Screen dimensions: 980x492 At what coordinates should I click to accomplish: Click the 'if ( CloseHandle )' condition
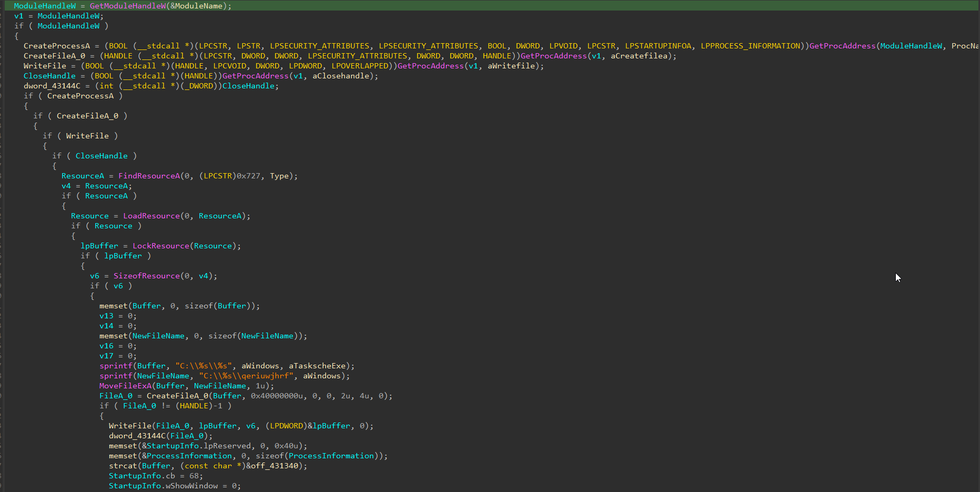pyautogui.click(x=95, y=156)
